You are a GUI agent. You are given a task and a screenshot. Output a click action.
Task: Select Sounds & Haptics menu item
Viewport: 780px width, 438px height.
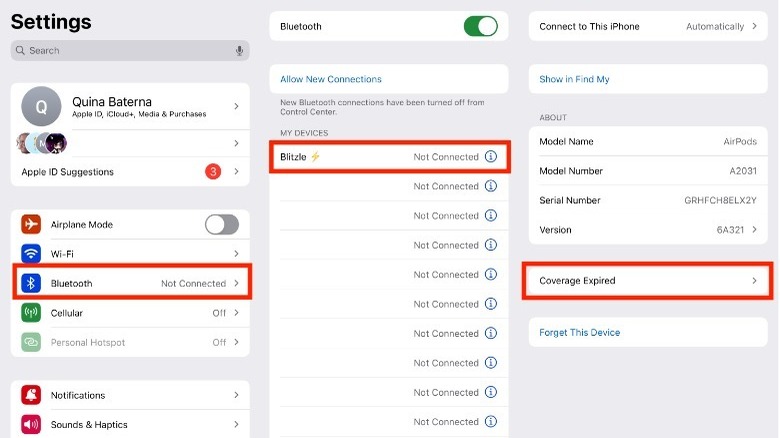[x=130, y=424]
